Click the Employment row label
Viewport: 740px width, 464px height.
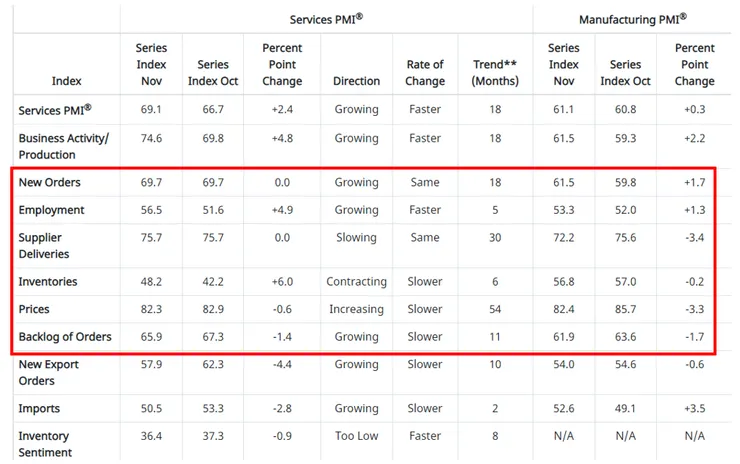coord(51,210)
